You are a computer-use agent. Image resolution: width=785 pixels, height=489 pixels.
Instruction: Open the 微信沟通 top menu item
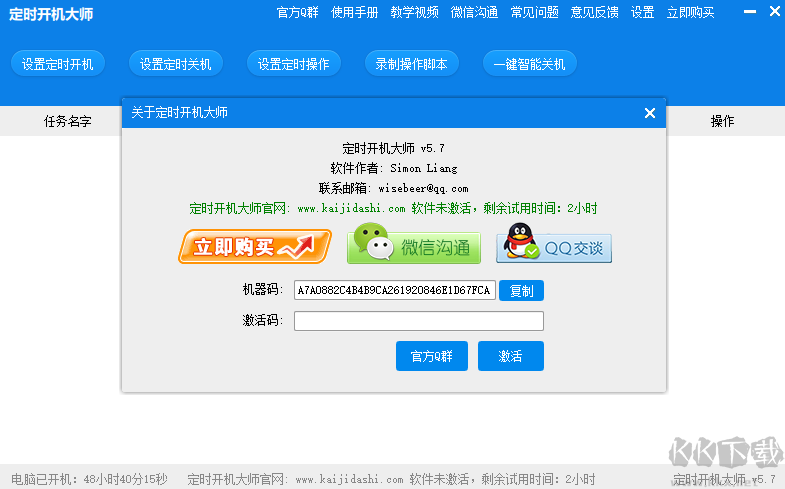coord(474,13)
